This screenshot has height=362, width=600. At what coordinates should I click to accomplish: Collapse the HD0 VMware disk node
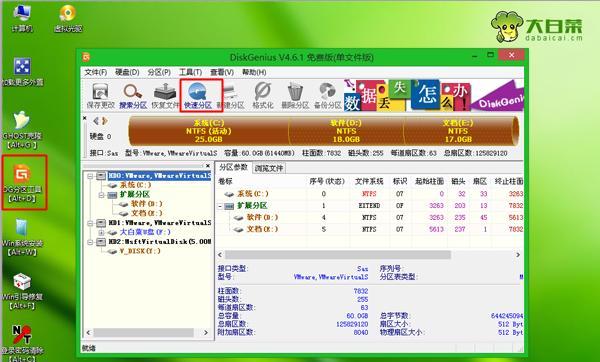tap(90, 176)
